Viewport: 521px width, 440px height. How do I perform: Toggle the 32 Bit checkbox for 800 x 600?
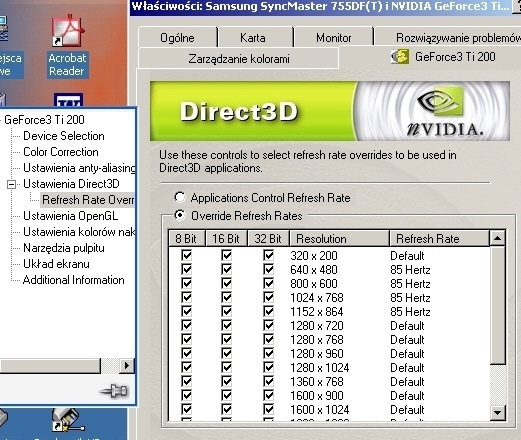(x=269, y=283)
